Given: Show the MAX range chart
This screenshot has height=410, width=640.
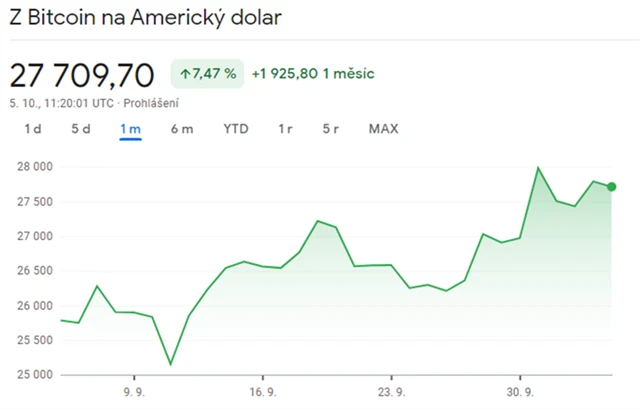Looking at the screenshot, I should coord(383,129).
